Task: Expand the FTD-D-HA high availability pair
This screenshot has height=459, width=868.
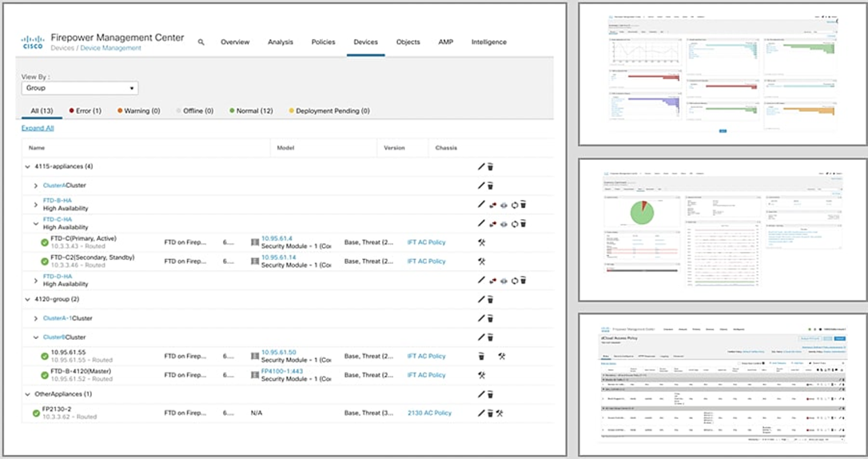Action: click(x=36, y=280)
